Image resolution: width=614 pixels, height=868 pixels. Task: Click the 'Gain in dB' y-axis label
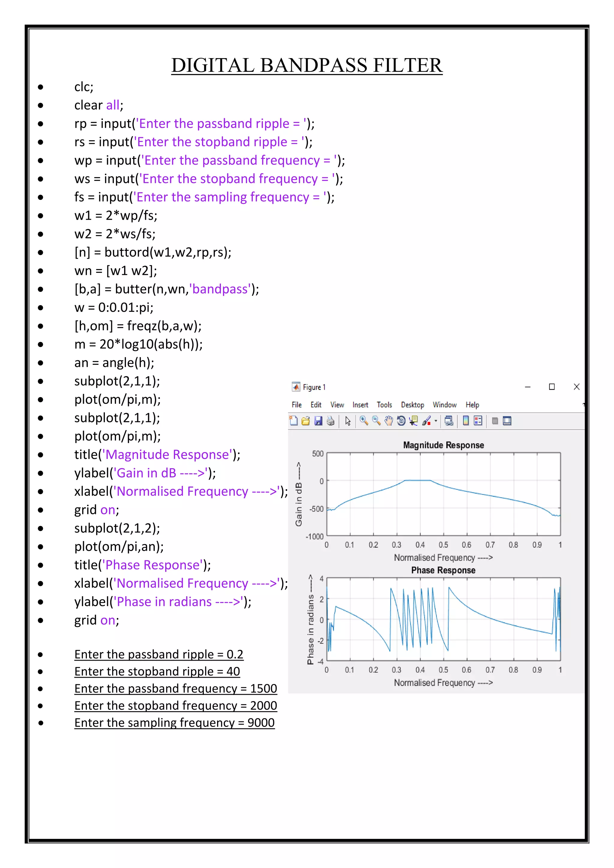[x=299, y=494]
